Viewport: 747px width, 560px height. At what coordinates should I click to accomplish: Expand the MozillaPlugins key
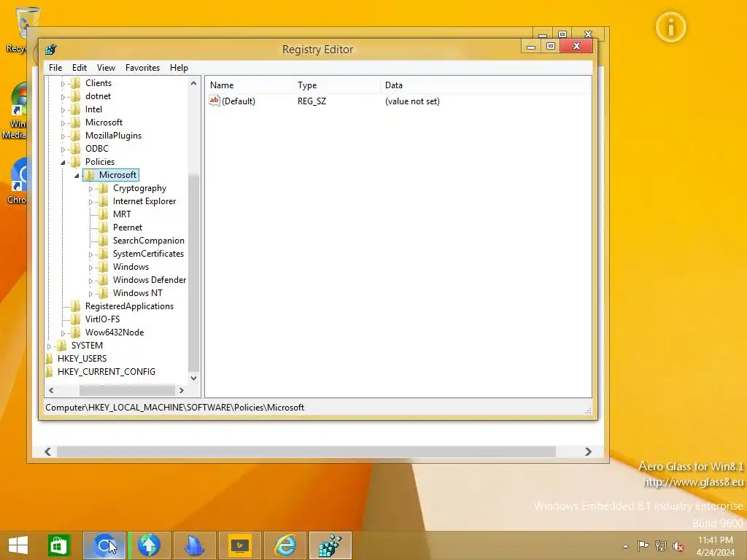coord(63,136)
